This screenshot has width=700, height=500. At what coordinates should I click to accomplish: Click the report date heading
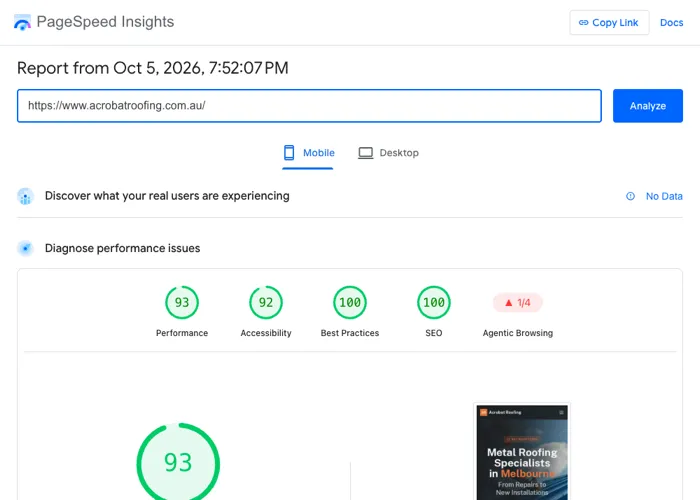(153, 68)
